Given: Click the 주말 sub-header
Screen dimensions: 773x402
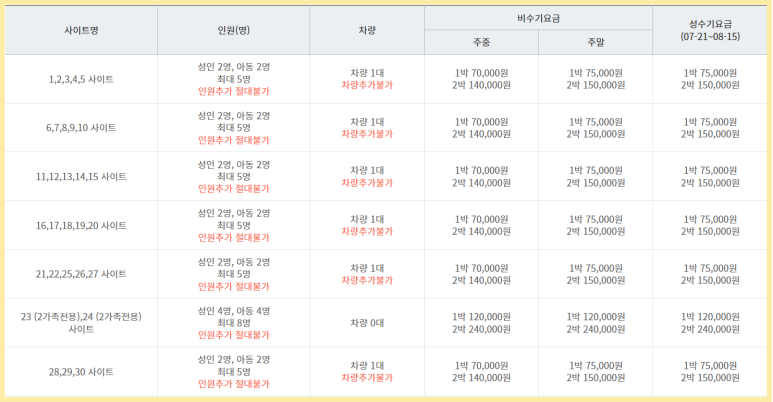Looking at the screenshot, I should pos(596,42).
